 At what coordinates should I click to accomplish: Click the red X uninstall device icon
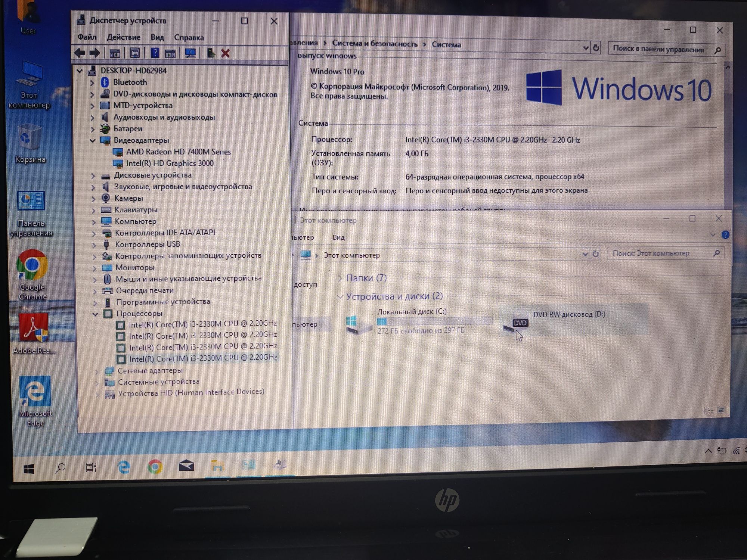point(225,53)
